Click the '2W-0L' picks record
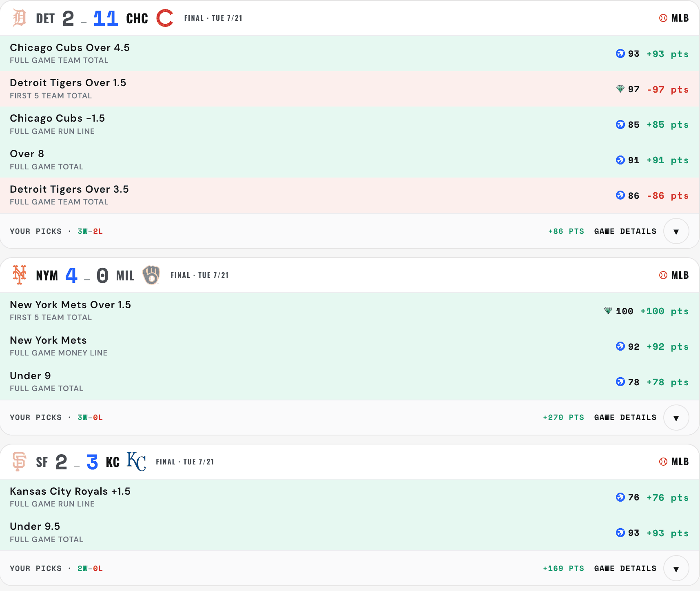This screenshot has width=700, height=591. coord(90,569)
